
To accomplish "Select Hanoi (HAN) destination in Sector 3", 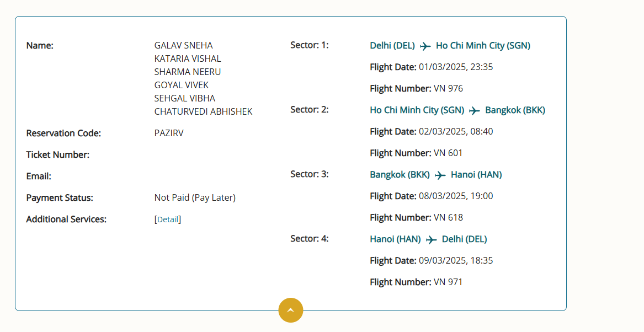I will pyautogui.click(x=476, y=174).
